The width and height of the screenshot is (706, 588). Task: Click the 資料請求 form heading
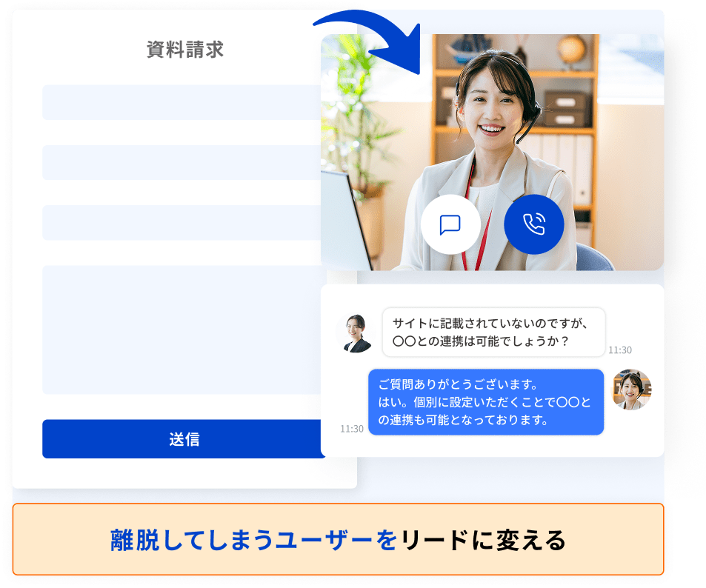185,50
